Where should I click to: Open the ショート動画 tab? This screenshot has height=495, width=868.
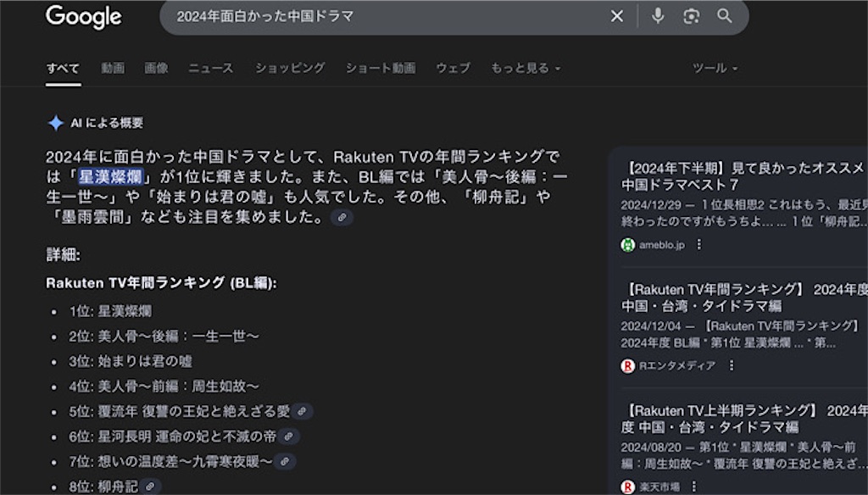pyautogui.click(x=381, y=68)
